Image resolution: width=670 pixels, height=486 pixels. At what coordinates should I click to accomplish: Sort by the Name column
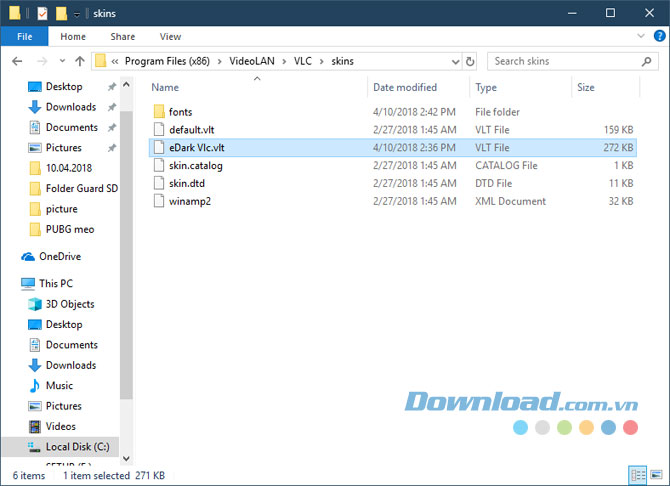[x=165, y=88]
